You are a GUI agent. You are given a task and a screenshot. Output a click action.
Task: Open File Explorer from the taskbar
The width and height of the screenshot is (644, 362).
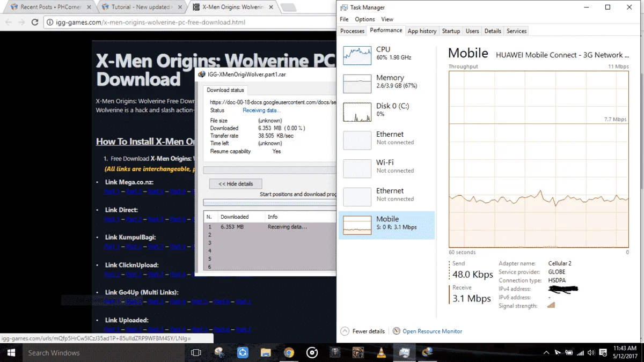[266, 352]
